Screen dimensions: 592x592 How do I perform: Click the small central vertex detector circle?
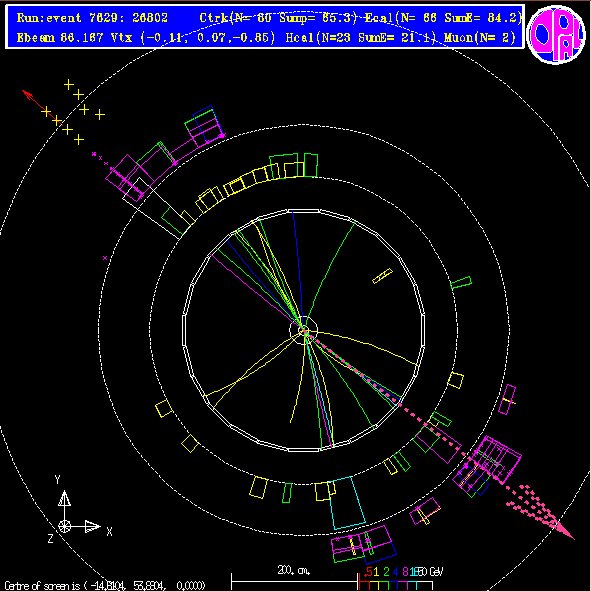click(304, 330)
